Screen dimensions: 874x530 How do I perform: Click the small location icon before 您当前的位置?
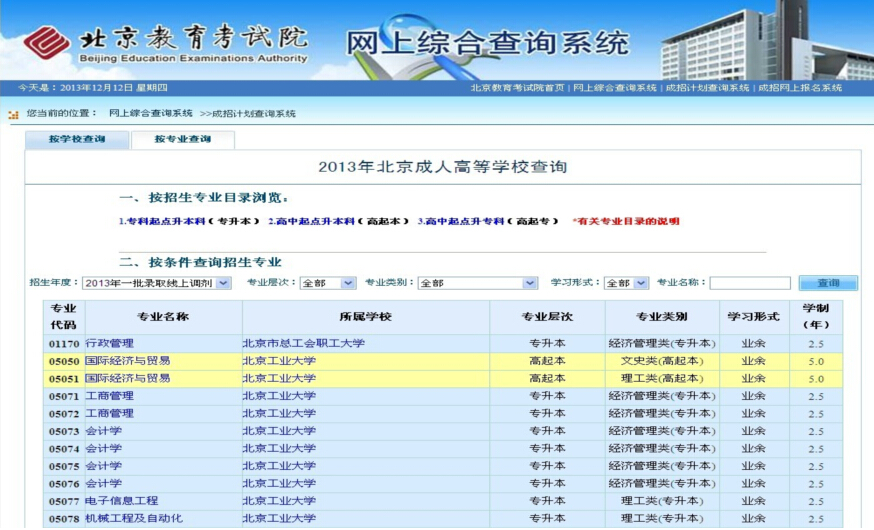pos(13,114)
